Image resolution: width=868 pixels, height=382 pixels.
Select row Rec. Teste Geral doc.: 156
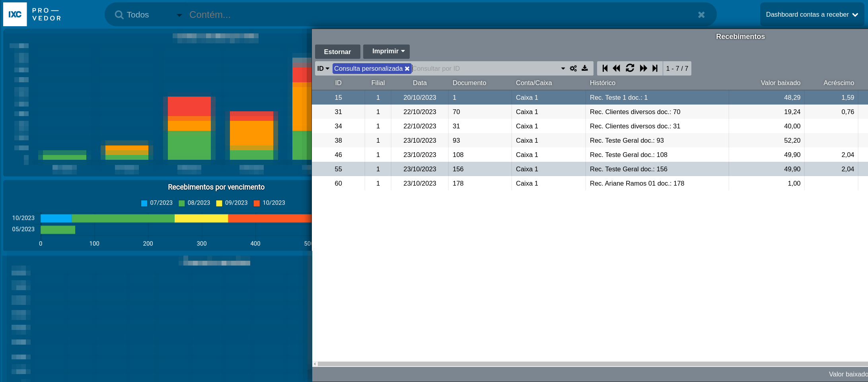(x=590, y=169)
